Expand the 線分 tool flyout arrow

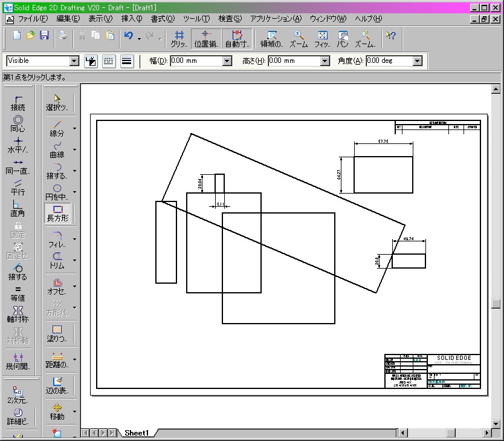click(74, 129)
